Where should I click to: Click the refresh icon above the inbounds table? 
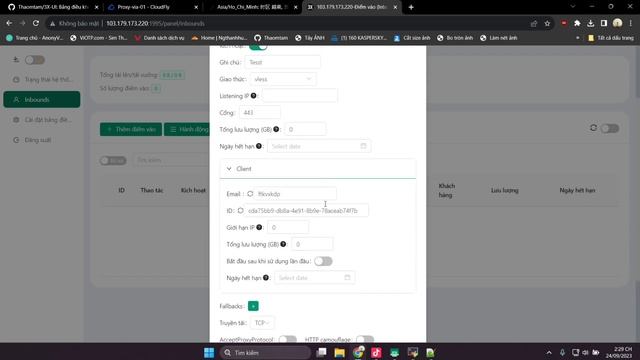coord(593,128)
